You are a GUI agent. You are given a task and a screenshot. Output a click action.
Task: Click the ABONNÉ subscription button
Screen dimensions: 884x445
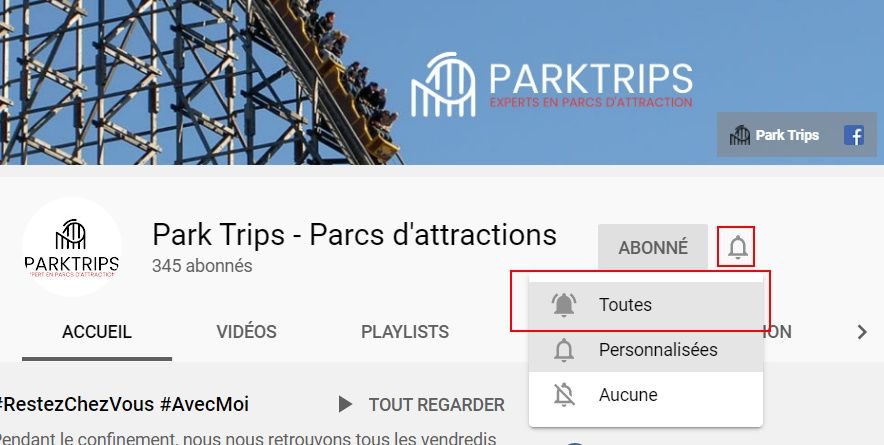pyautogui.click(x=653, y=248)
